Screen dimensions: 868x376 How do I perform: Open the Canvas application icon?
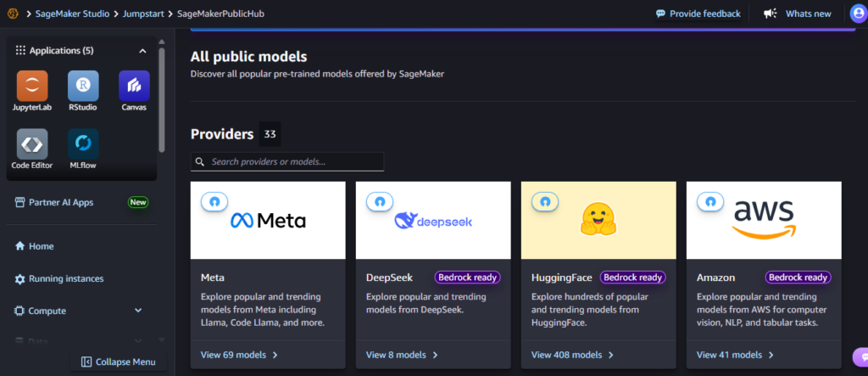pos(134,86)
